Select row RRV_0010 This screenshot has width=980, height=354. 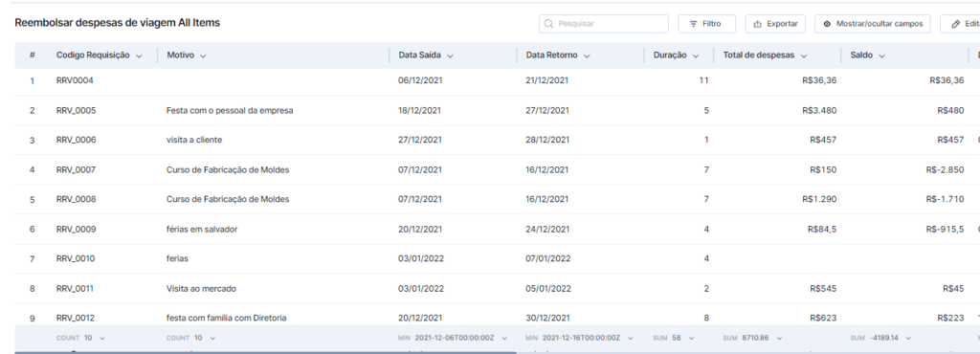pos(497,258)
